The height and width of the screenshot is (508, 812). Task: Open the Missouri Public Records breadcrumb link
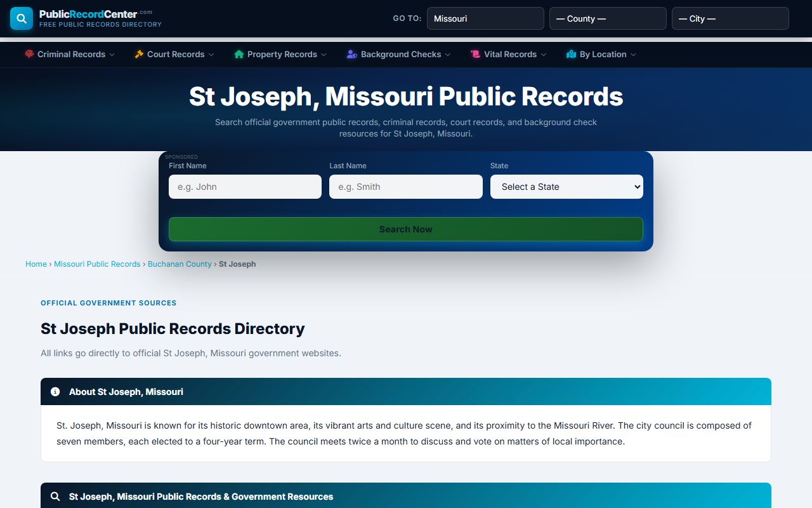(x=97, y=264)
